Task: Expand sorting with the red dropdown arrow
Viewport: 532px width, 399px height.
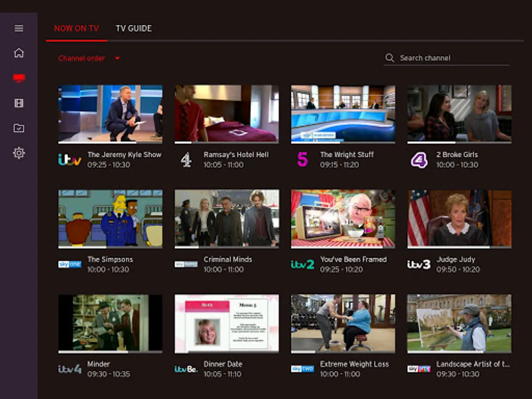Action: coord(117,58)
